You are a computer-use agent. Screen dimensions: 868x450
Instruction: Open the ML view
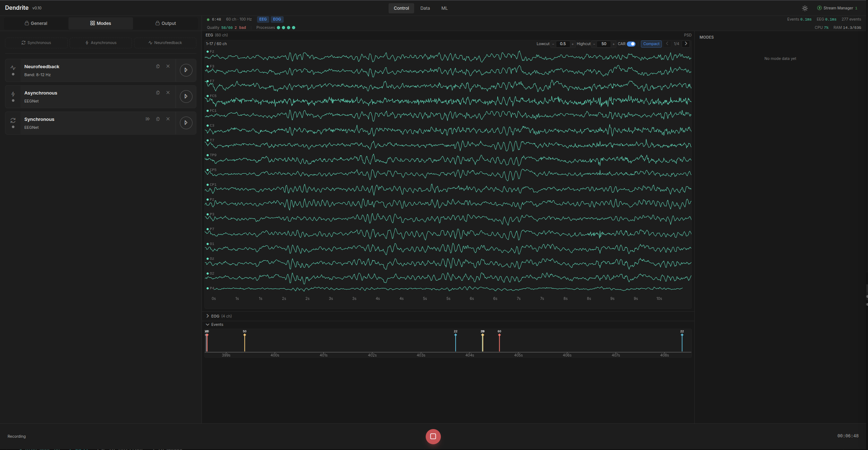tap(444, 8)
